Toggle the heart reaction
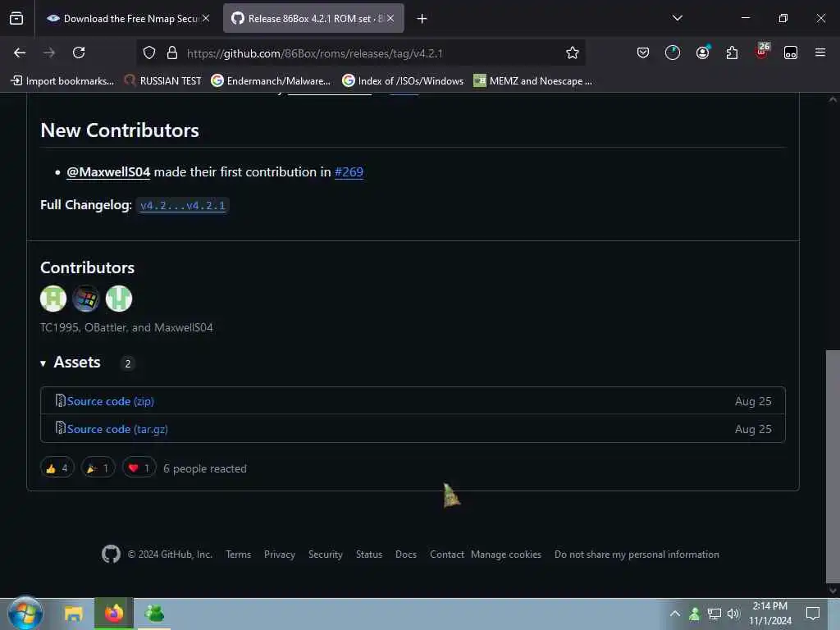Image resolution: width=840 pixels, height=630 pixels. (x=139, y=468)
